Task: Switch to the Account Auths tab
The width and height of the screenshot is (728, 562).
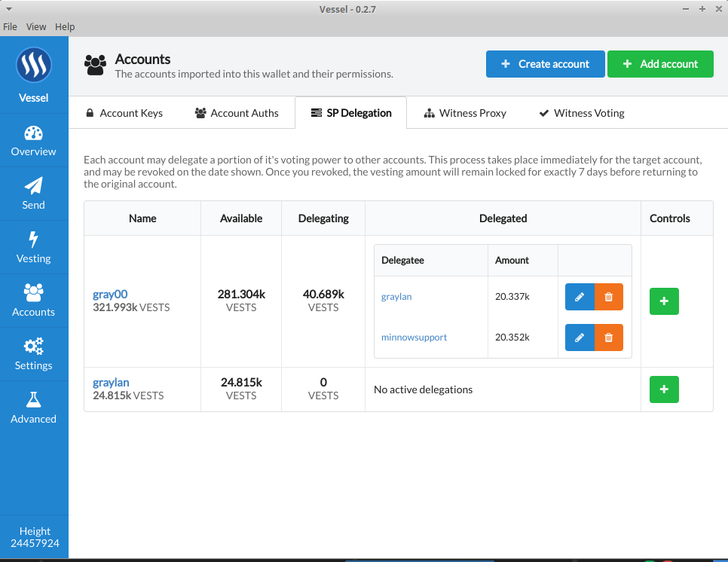Action: 237,113
